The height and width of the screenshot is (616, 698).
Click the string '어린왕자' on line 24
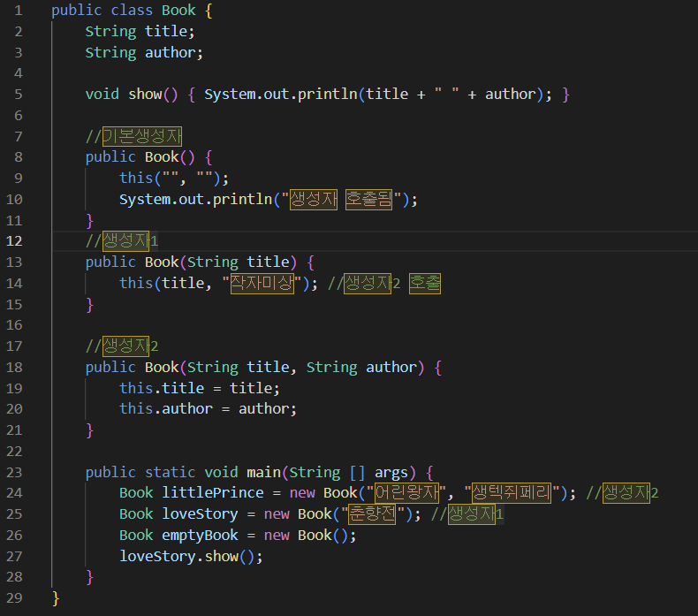406,493
